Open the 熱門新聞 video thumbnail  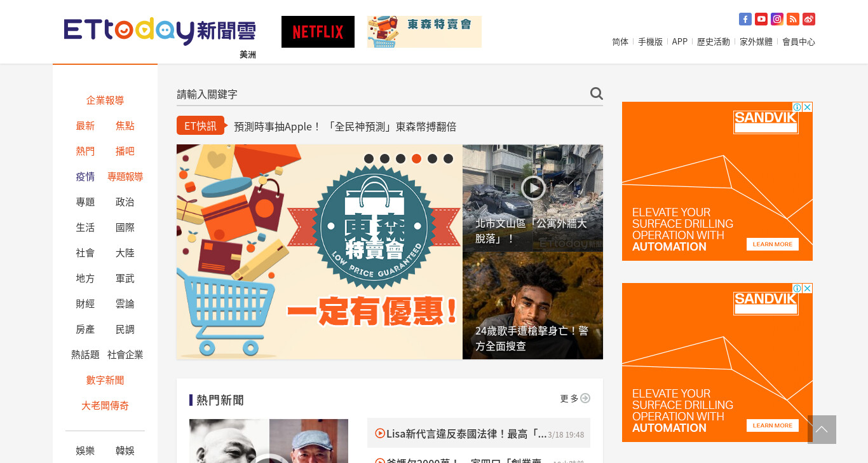pyautogui.click(x=269, y=441)
